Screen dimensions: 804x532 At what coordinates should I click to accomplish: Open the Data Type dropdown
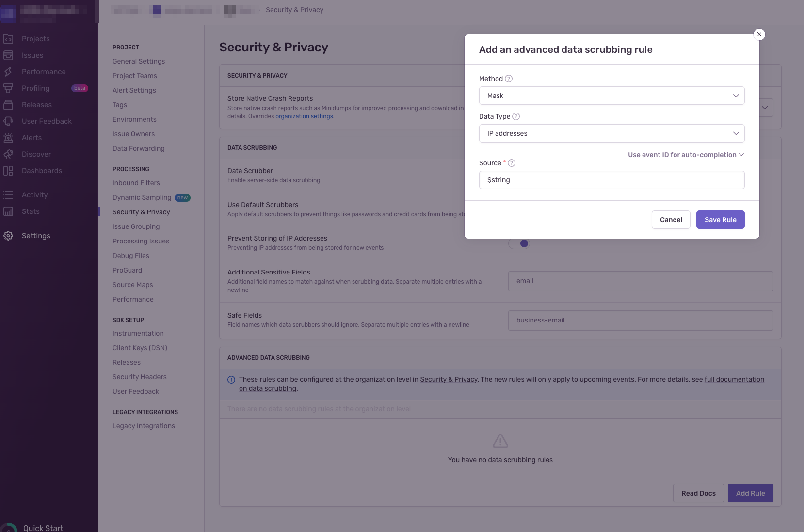(x=611, y=133)
